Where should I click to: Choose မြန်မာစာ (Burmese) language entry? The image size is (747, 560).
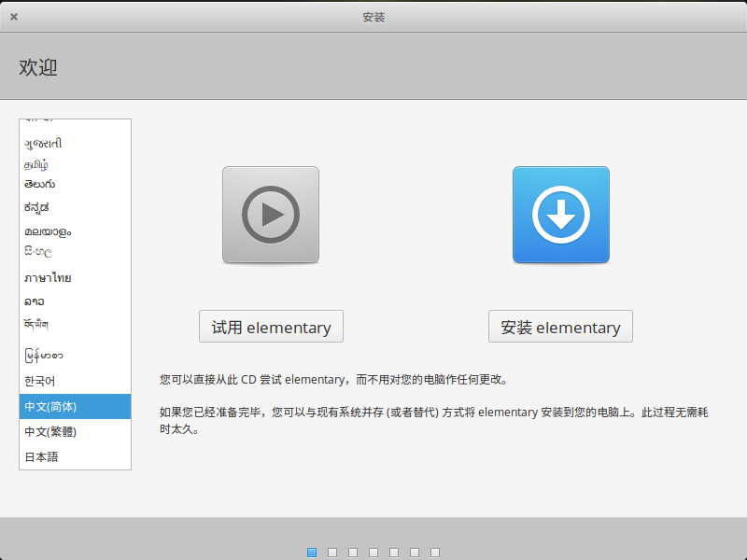pos(44,355)
